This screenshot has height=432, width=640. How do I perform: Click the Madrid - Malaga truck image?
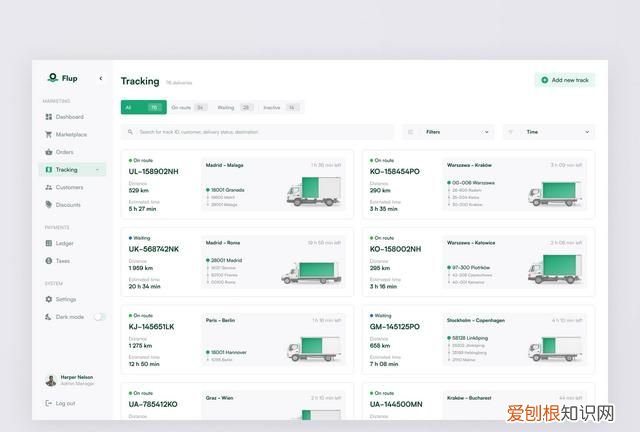(x=313, y=191)
